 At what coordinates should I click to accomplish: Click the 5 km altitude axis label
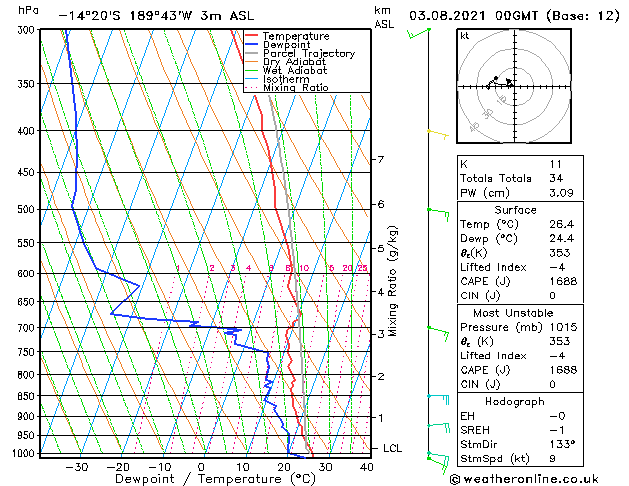coord(380,249)
